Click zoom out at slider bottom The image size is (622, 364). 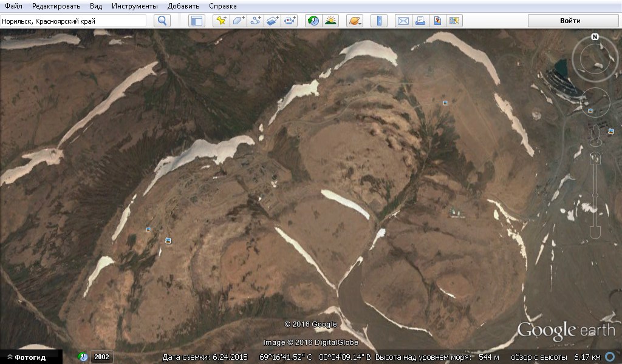coord(595,232)
